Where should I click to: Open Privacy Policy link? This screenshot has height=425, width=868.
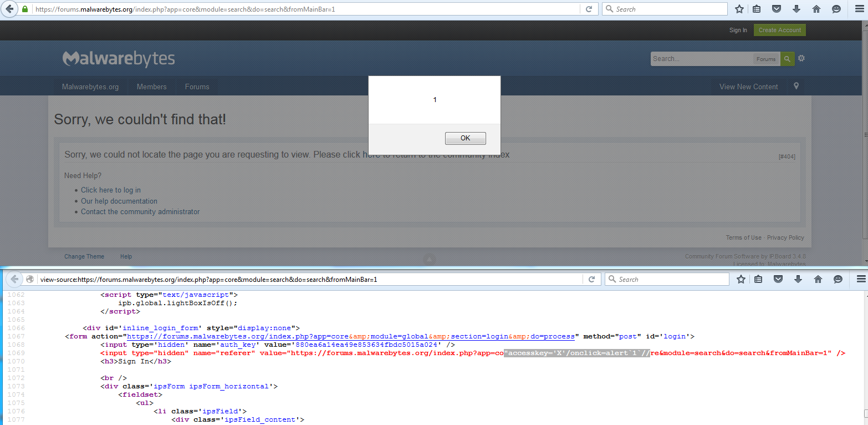785,237
